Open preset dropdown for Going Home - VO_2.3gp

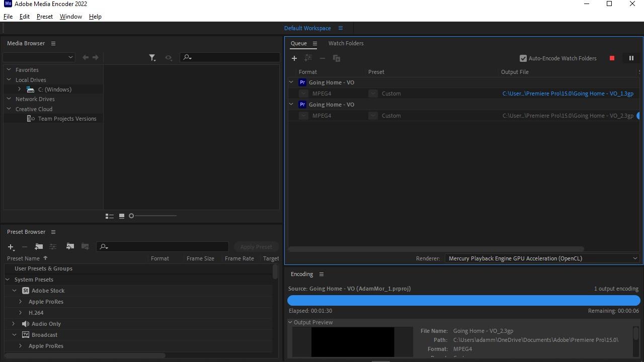point(373,116)
